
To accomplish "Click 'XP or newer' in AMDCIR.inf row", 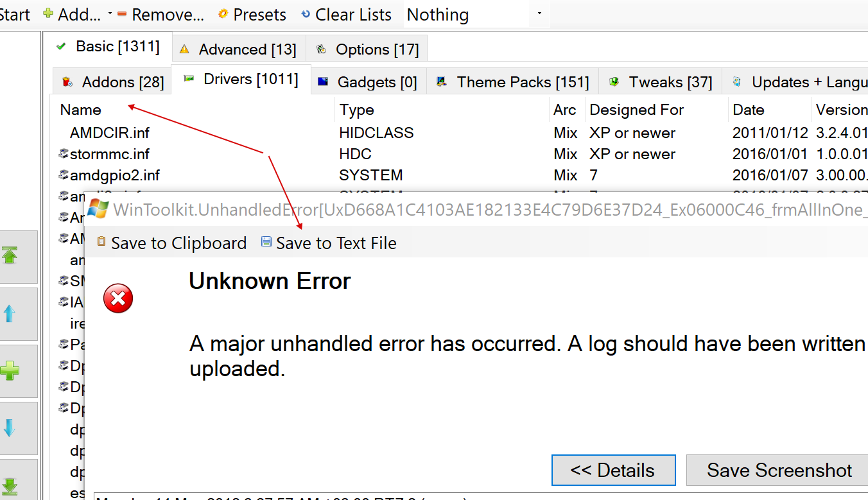I will (x=632, y=133).
